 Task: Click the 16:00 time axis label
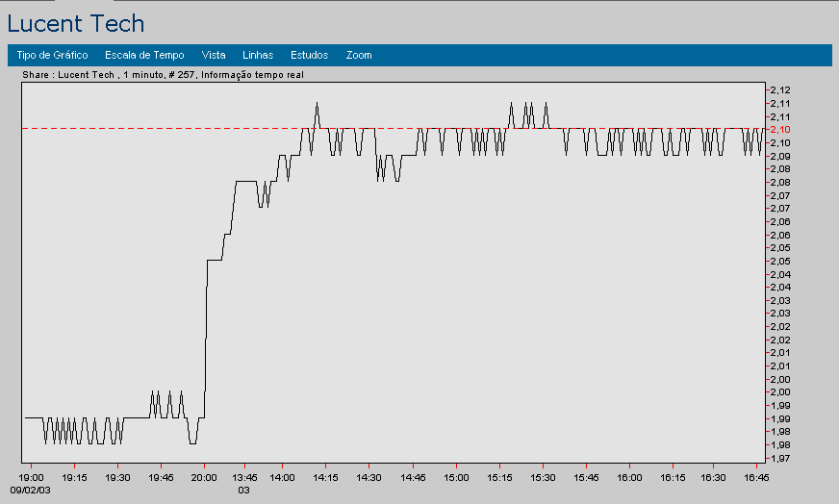tap(630, 477)
